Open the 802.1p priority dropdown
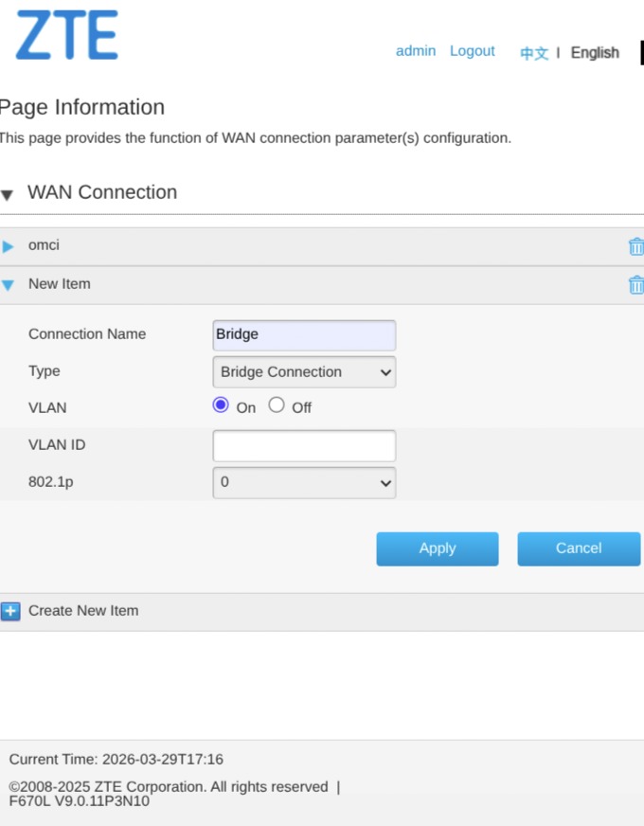The image size is (644, 826). click(x=304, y=482)
